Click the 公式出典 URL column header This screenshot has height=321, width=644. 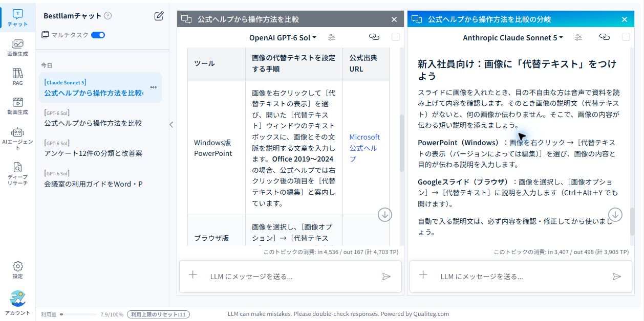pyautogui.click(x=366, y=63)
